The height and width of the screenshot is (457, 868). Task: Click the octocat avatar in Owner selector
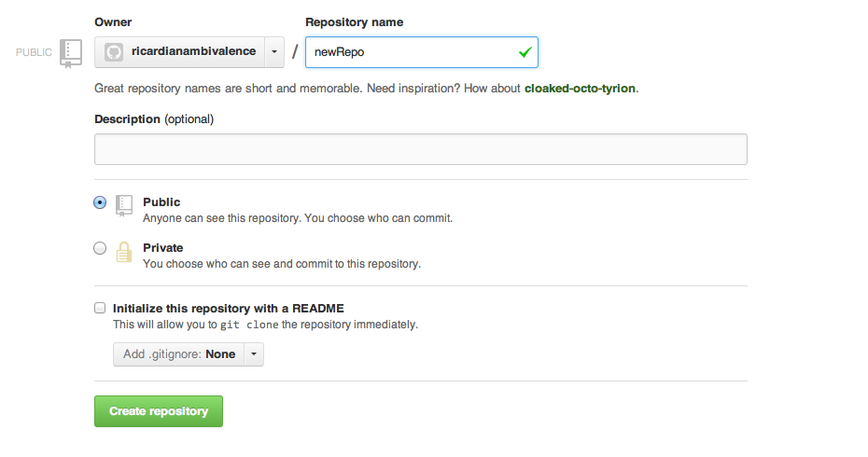click(114, 52)
